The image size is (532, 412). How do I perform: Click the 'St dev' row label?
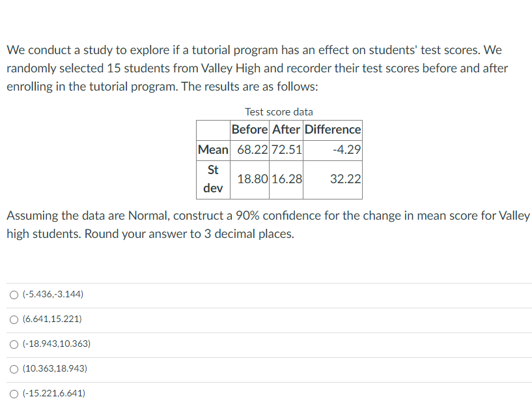(x=213, y=179)
